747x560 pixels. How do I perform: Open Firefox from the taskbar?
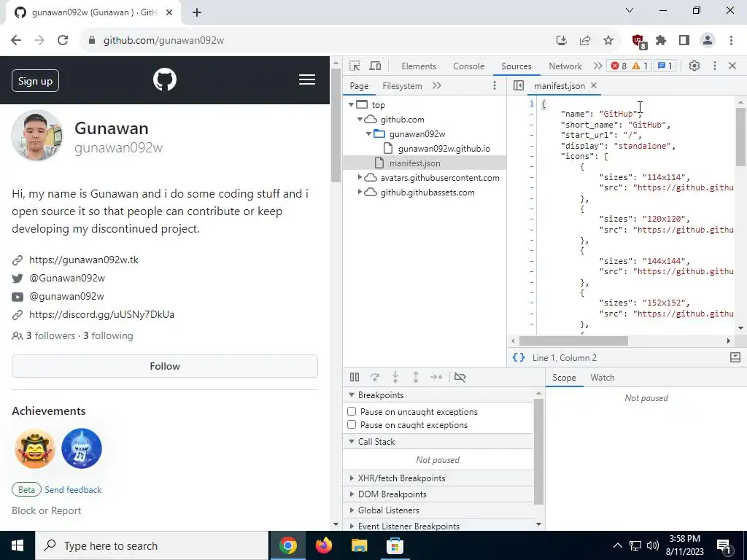[324, 545]
